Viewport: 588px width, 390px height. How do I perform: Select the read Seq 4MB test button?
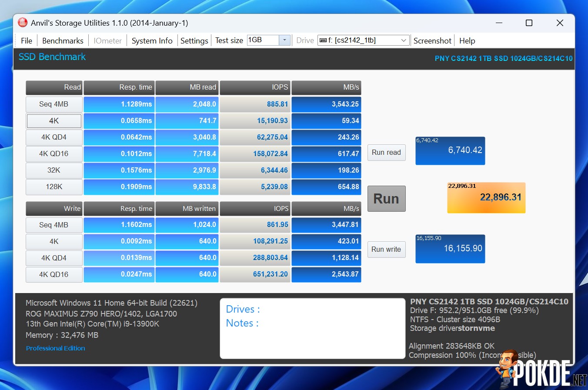(x=54, y=104)
